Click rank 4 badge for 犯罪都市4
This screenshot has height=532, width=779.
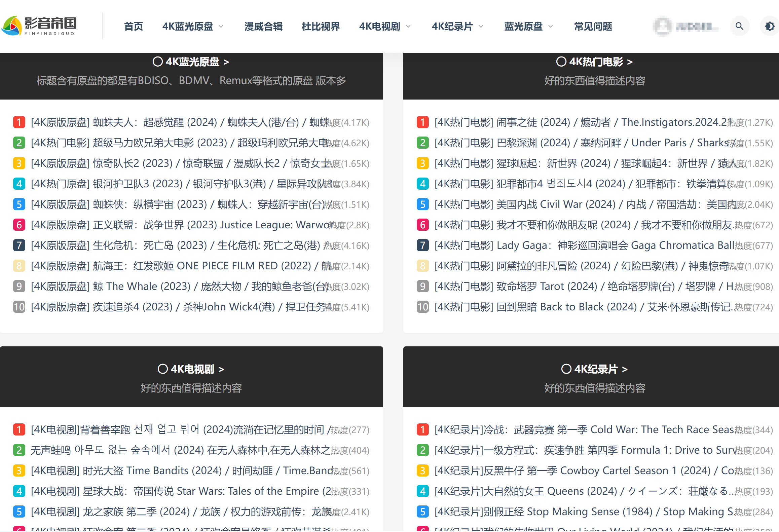pyautogui.click(x=423, y=184)
